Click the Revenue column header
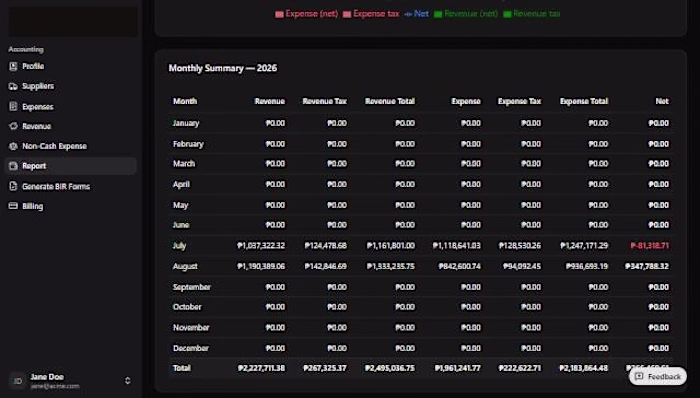The height and width of the screenshot is (398, 700). (270, 101)
